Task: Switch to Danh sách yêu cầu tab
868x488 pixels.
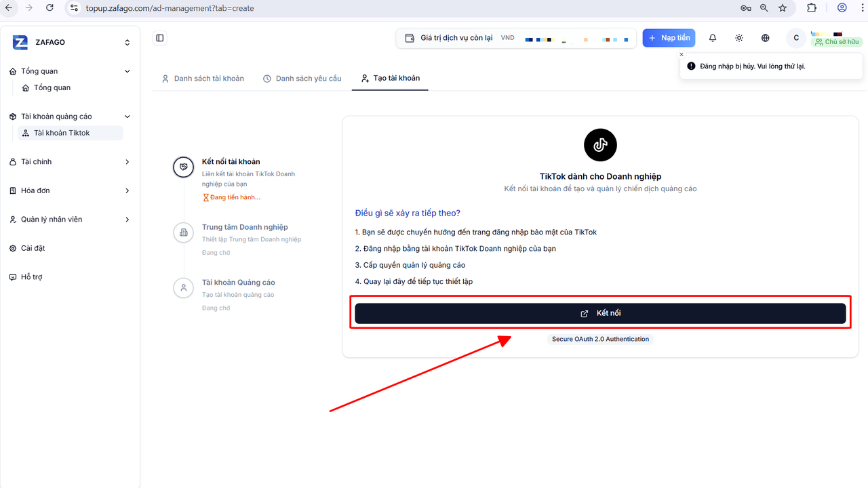Action: [x=302, y=79]
